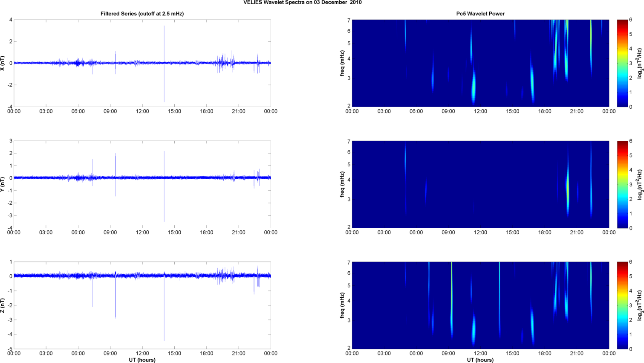Click the 4 tick on the X (nT) axis
The image size is (644, 363).
11,20
